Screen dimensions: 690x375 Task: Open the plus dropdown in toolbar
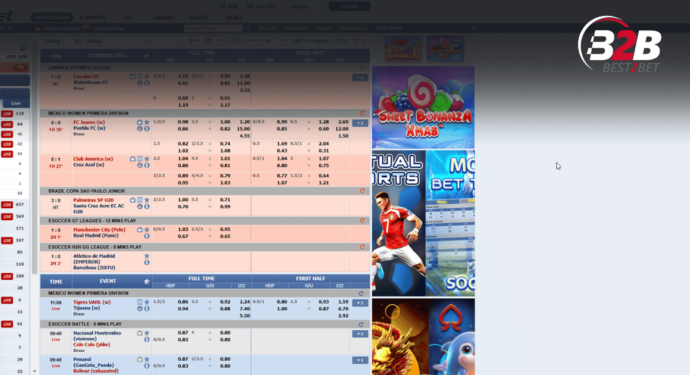(193, 40)
